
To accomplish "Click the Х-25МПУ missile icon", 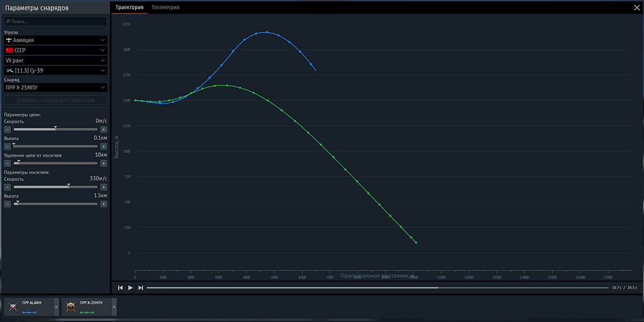I will (x=71, y=307).
